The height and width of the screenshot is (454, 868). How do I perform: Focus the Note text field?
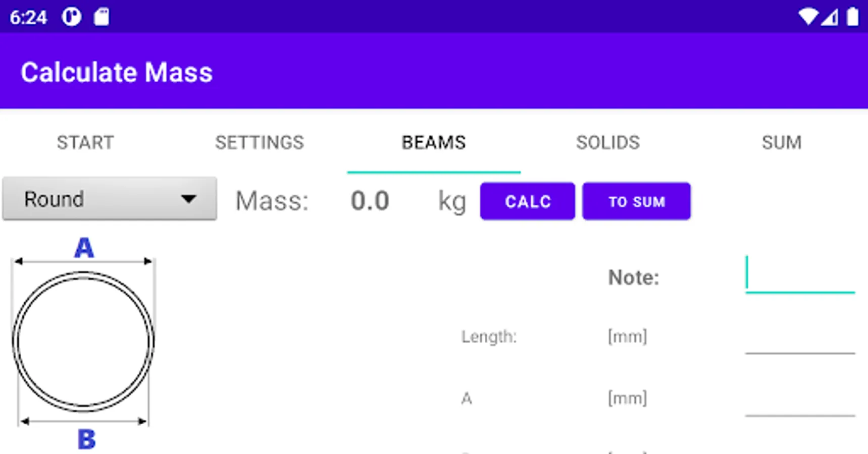coord(800,276)
